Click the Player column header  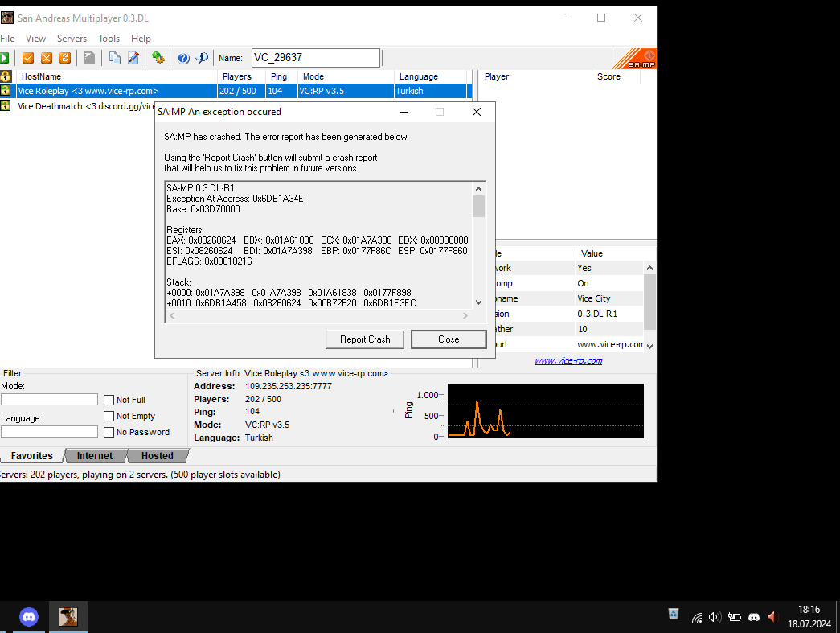[535, 76]
